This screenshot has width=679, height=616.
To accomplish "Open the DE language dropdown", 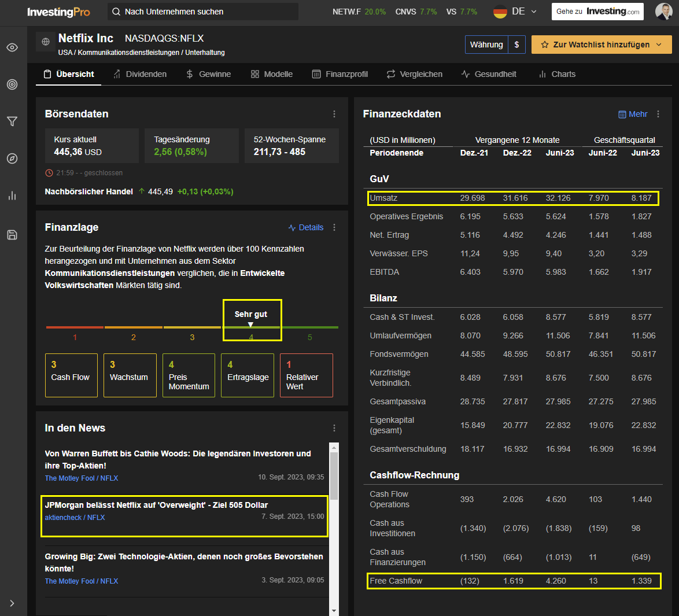I will [x=524, y=12].
